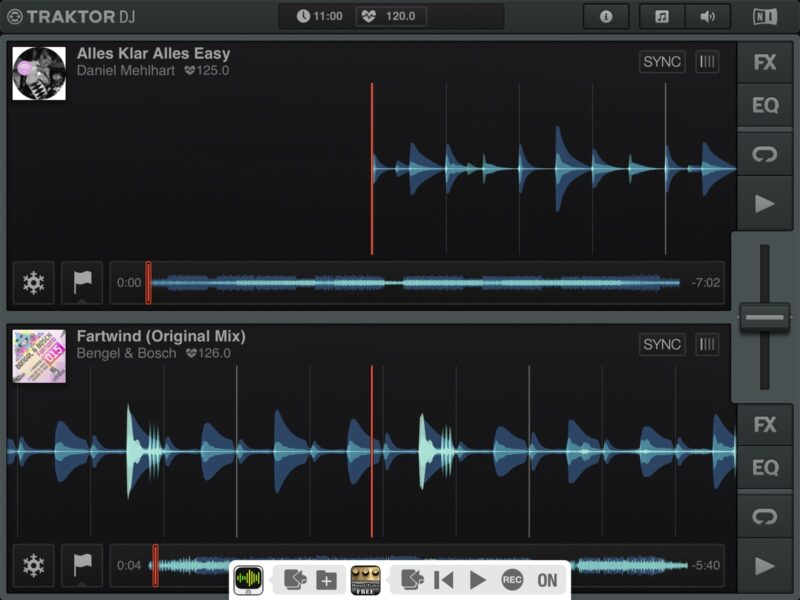Click the beat grid icon on the top deck
Viewport: 800px width, 600px height.
click(708, 62)
